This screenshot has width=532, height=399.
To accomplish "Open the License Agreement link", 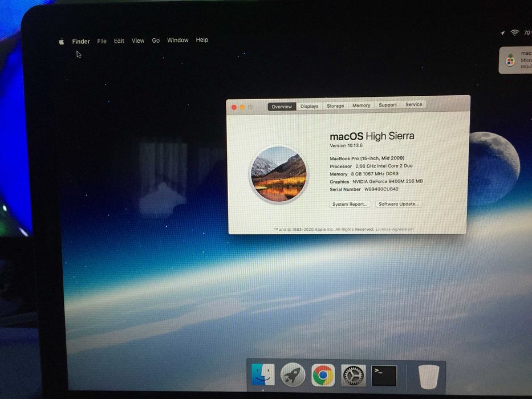I will (x=395, y=229).
